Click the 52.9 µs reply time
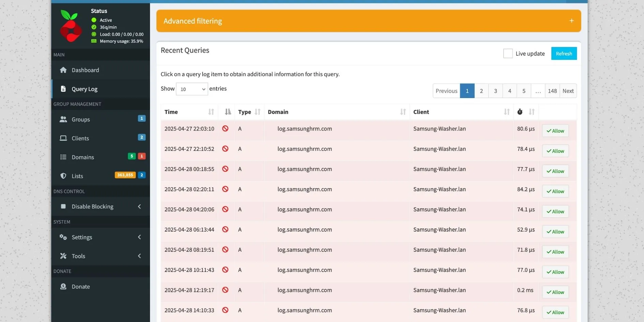The width and height of the screenshot is (644, 322). pos(526,229)
